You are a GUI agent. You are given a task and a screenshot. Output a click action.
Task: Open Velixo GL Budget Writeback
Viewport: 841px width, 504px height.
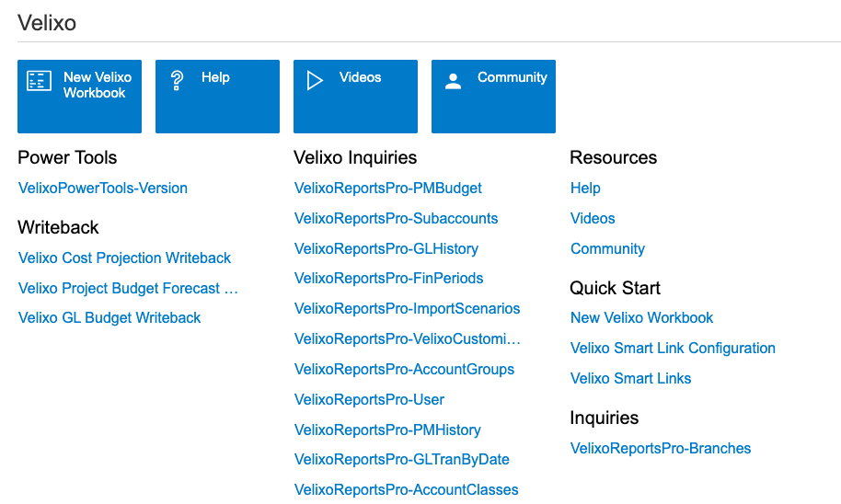109,318
